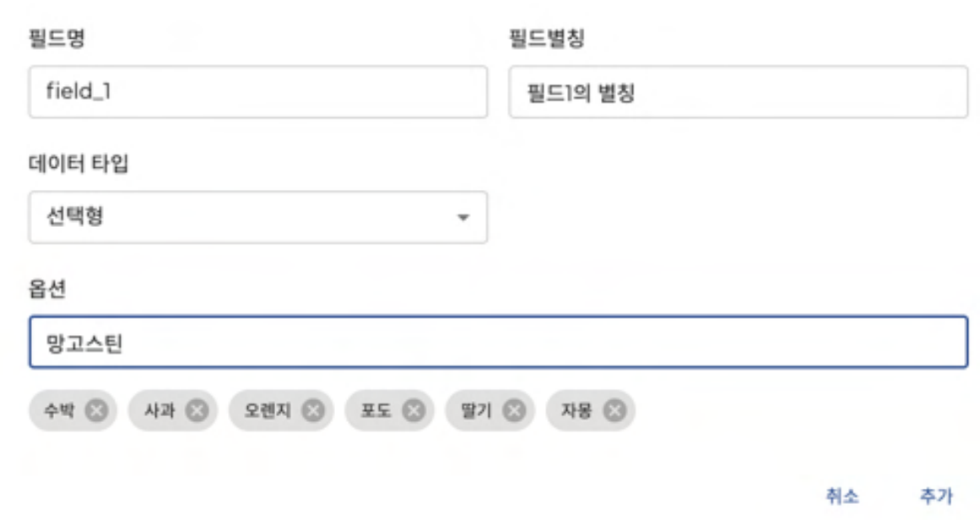
Task: Select the 딸기 chip label
Action: click(x=477, y=411)
